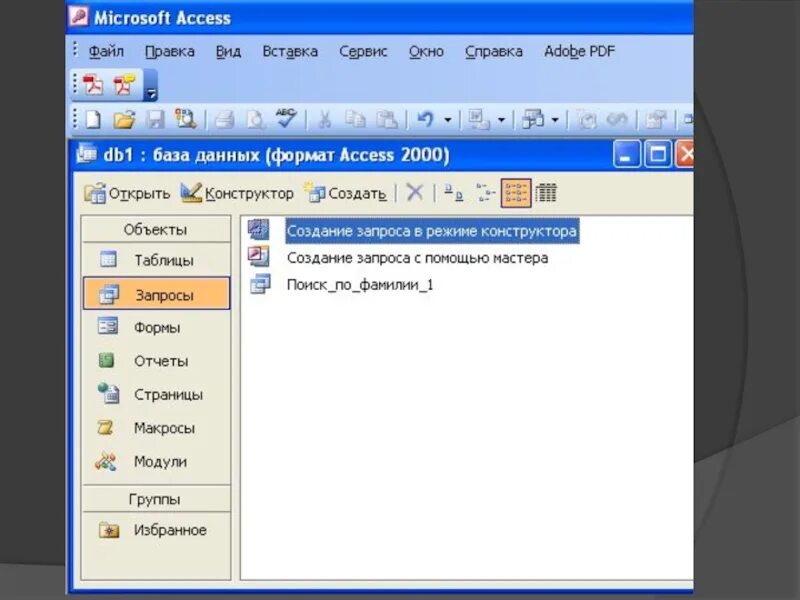Select Отчеты in objects panel

(156, 361)
